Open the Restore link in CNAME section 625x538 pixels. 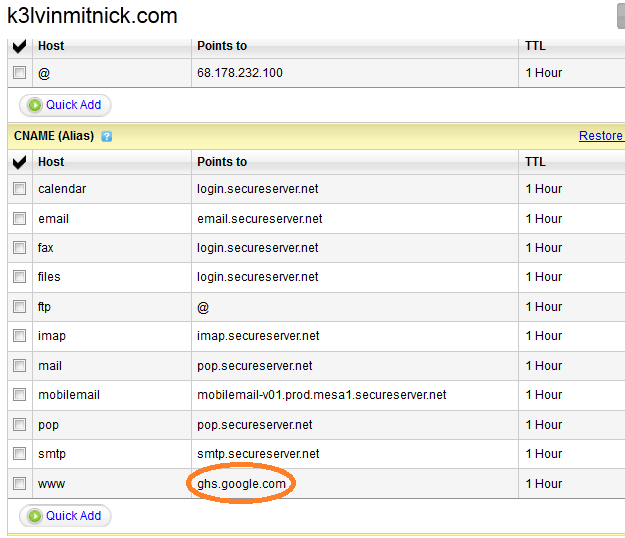coord(601,136)
